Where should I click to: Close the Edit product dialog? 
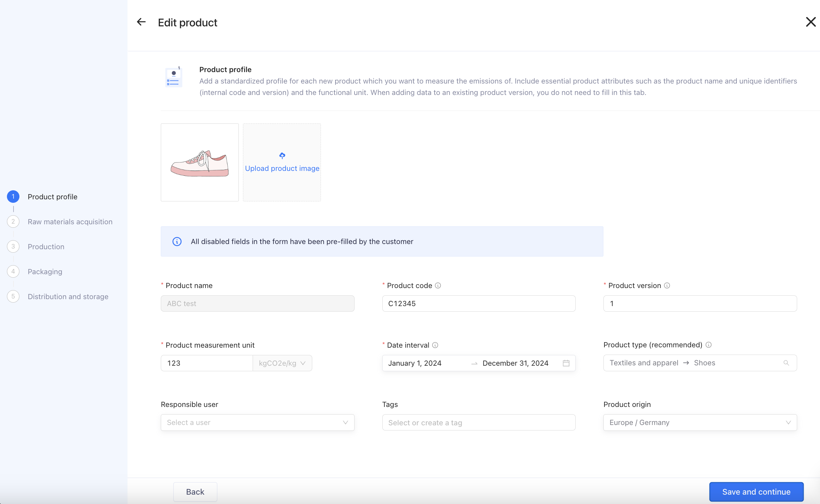[x=811, y=22]
